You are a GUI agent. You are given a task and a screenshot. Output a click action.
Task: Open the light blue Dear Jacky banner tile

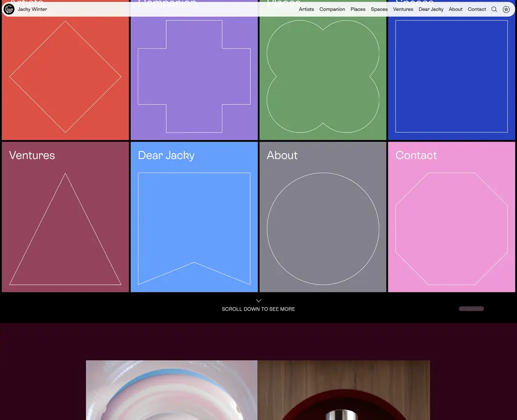(194, 217)
